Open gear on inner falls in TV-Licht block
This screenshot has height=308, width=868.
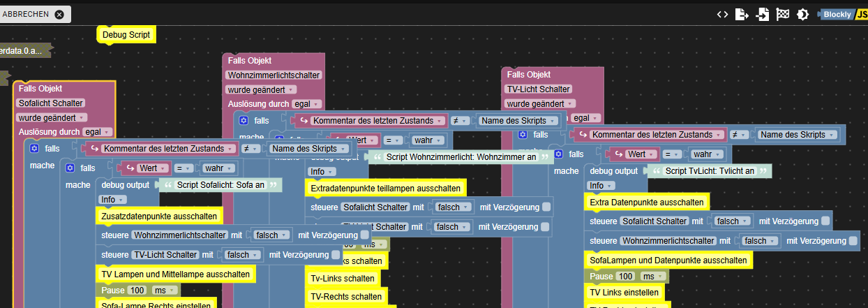tap(558, 154)
